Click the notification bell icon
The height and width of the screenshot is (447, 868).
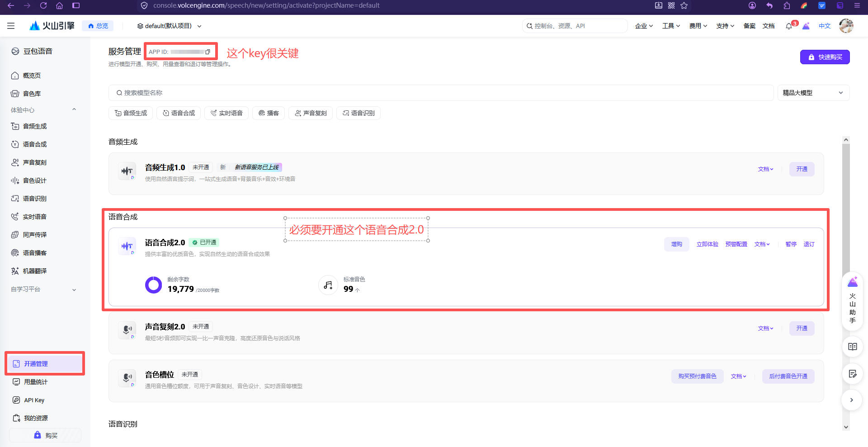pyautogui.click(x=789, y=26)
